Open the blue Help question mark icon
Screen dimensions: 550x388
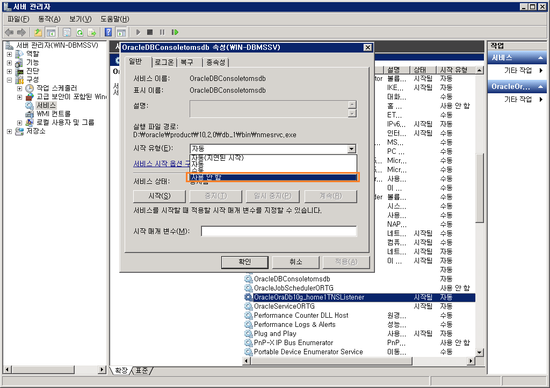pos(108,33)
